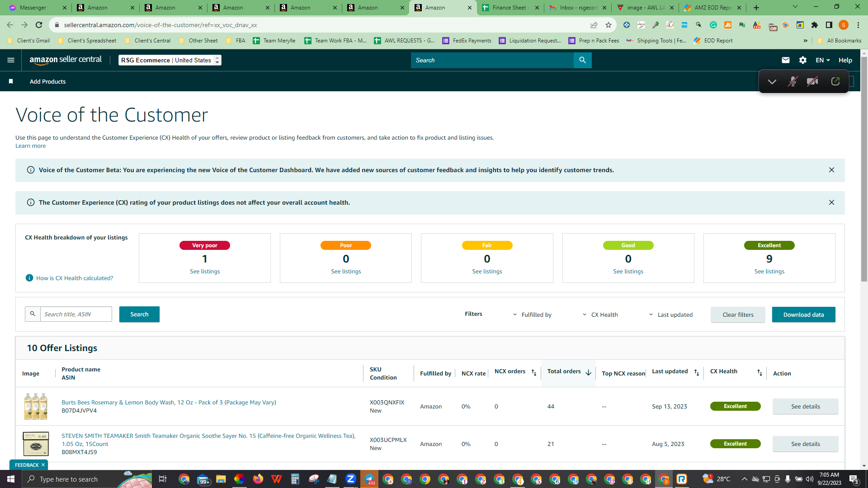Screen dimensions: 868x488
Task: Sort by Total orders descending arrow
Action: click(x=588, y=373)
